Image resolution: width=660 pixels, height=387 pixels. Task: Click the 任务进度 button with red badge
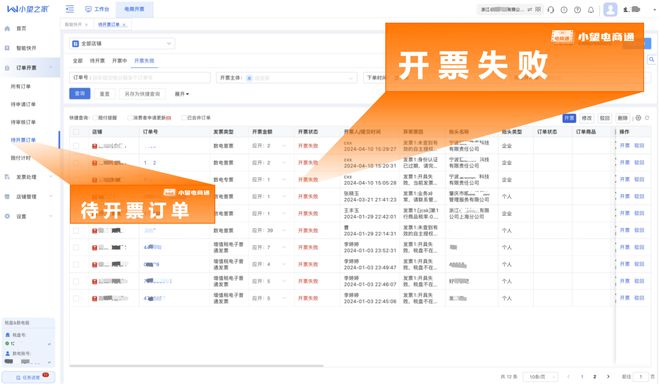[x=28, y=377]
